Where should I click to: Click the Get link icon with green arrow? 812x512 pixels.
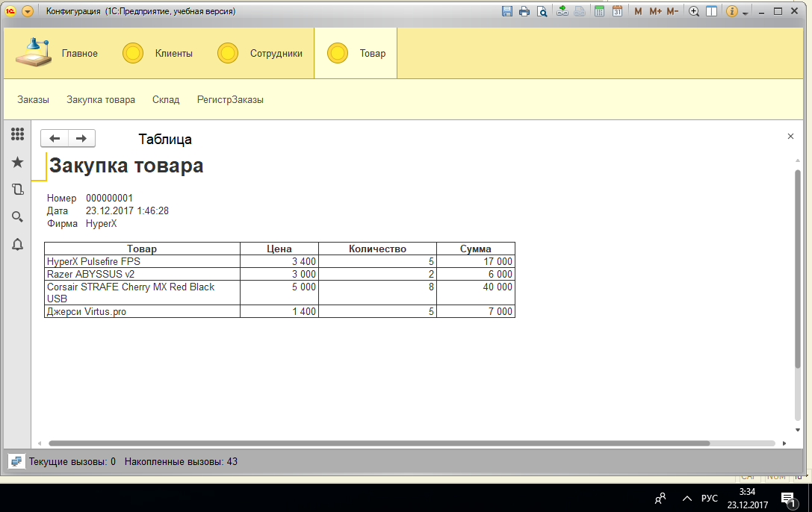[562, 11]
